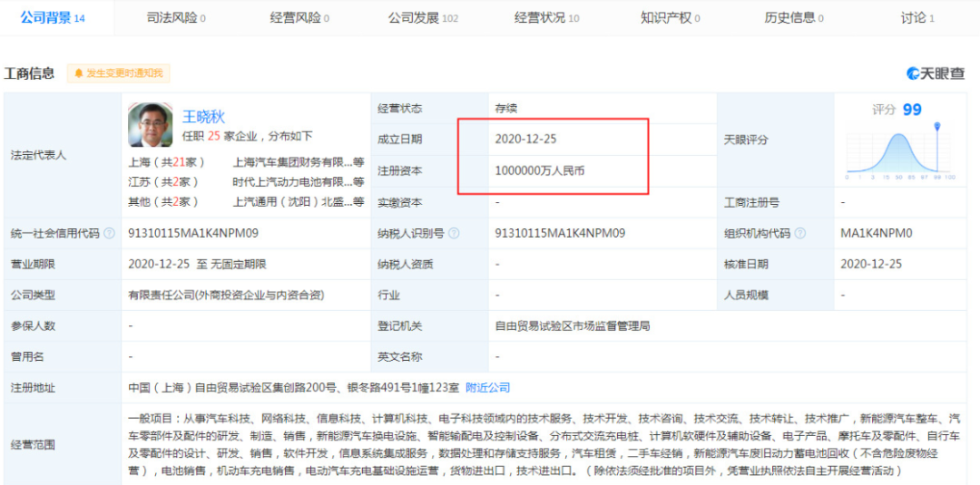Select the 公司发展 tab
This screenshot has height=485, width=980.
[x=423, y=17]
